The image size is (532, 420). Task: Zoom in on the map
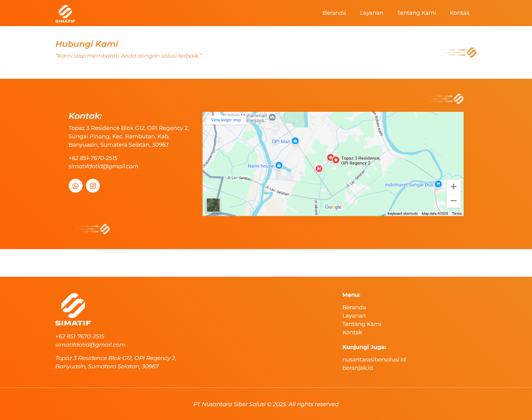(x=453, y=187)
